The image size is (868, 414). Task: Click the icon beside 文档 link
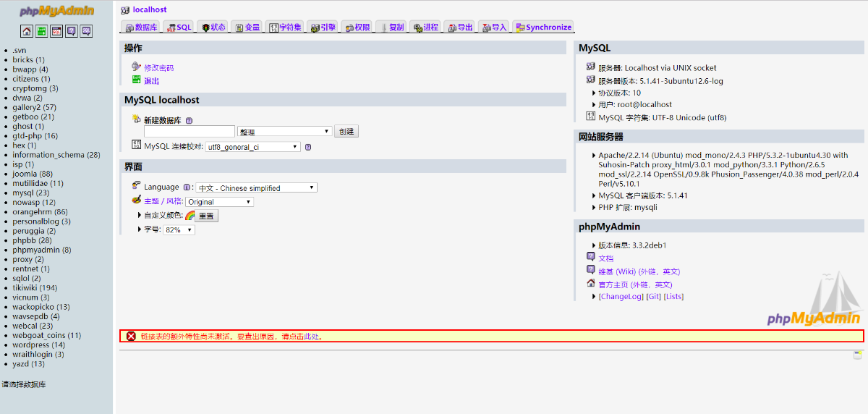coord(591,257)
